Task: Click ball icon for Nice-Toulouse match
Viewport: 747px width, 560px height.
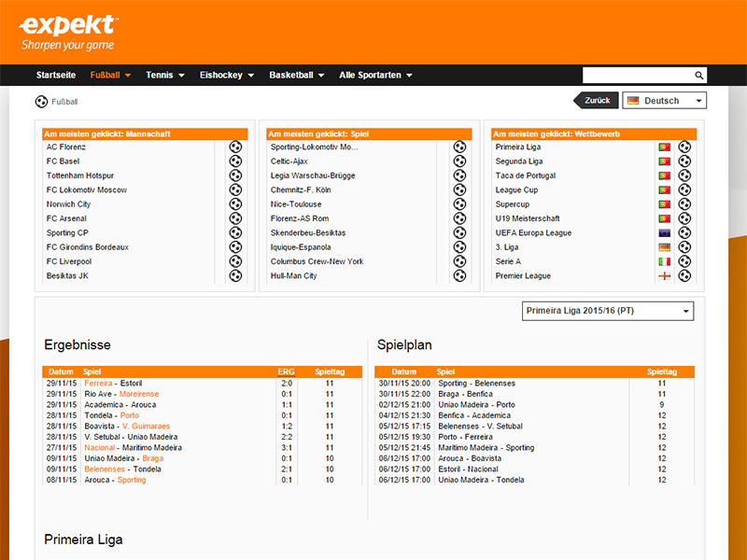Action: pyautogui.click(x=459, y=203)
